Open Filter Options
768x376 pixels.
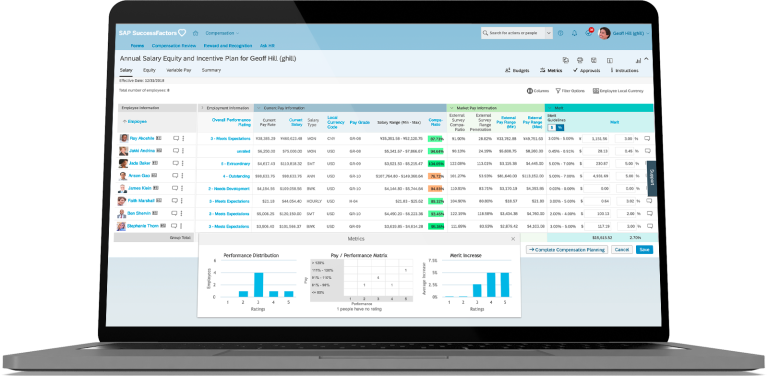tap(570, 91)
